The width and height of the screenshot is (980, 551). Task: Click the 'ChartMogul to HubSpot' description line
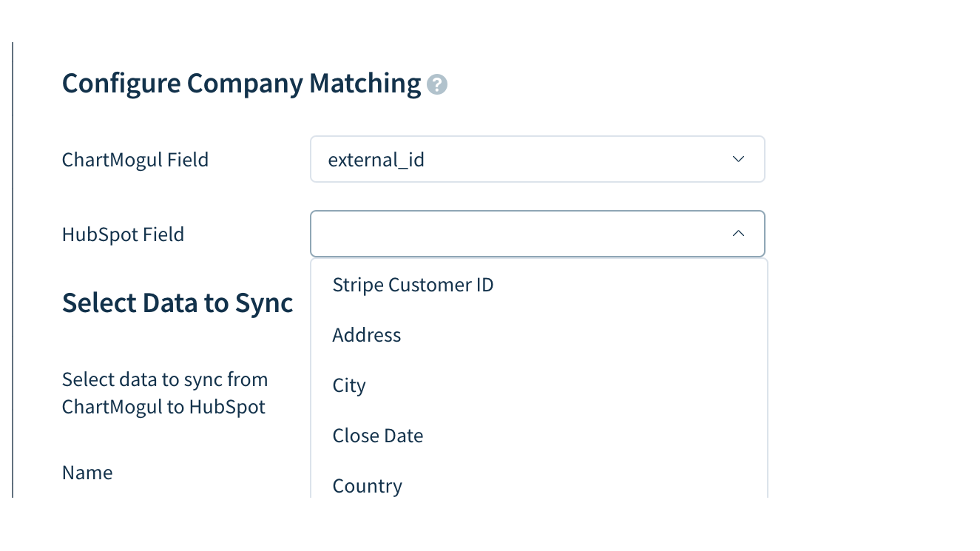tap(163, 407)
